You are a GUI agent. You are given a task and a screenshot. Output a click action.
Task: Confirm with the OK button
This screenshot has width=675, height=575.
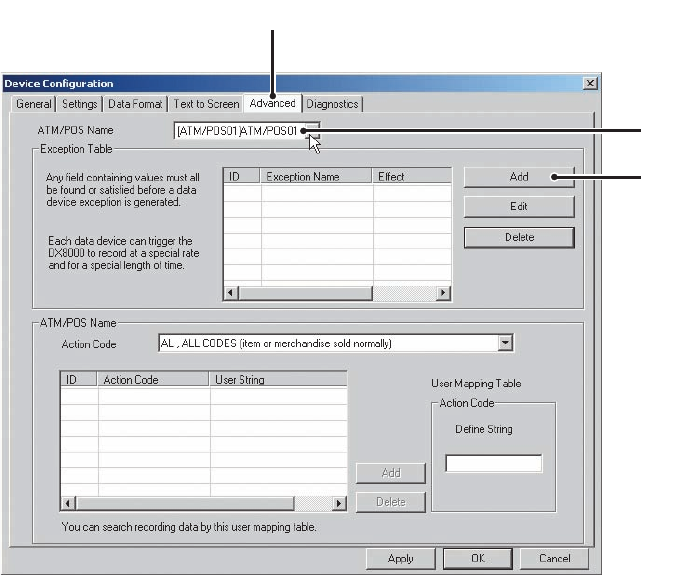(478, 558)
